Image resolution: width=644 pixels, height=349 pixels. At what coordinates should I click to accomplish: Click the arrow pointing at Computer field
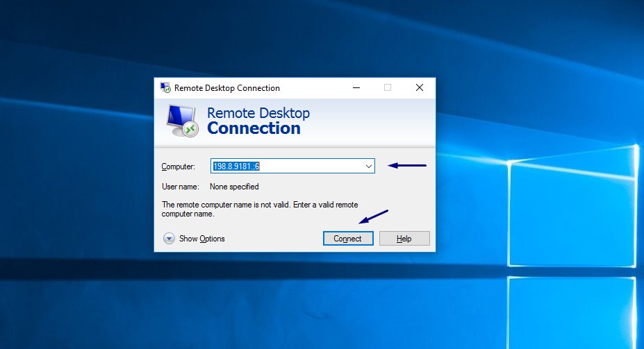point(407,165)
